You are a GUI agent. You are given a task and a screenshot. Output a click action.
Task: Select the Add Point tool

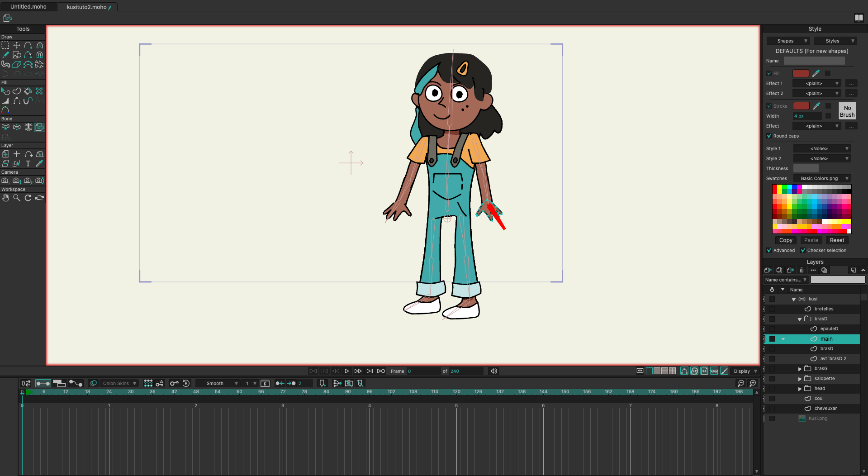pos(28,45)
